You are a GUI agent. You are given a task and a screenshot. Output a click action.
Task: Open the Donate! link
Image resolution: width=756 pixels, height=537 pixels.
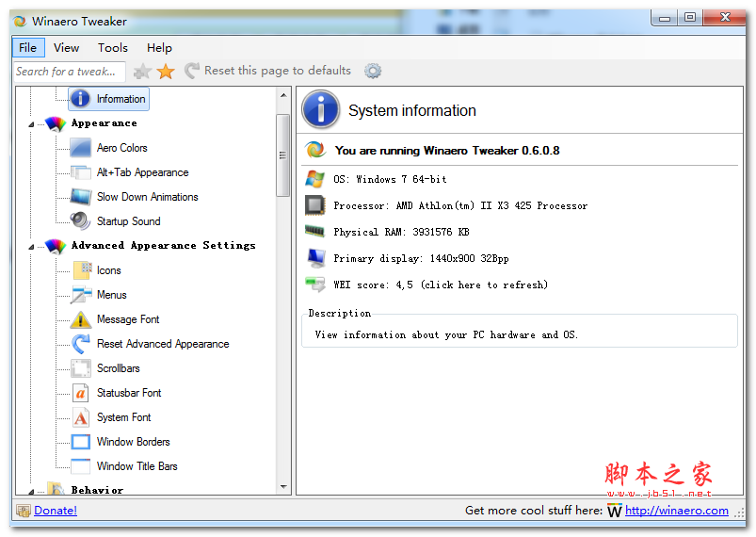(x=56, y=511)
